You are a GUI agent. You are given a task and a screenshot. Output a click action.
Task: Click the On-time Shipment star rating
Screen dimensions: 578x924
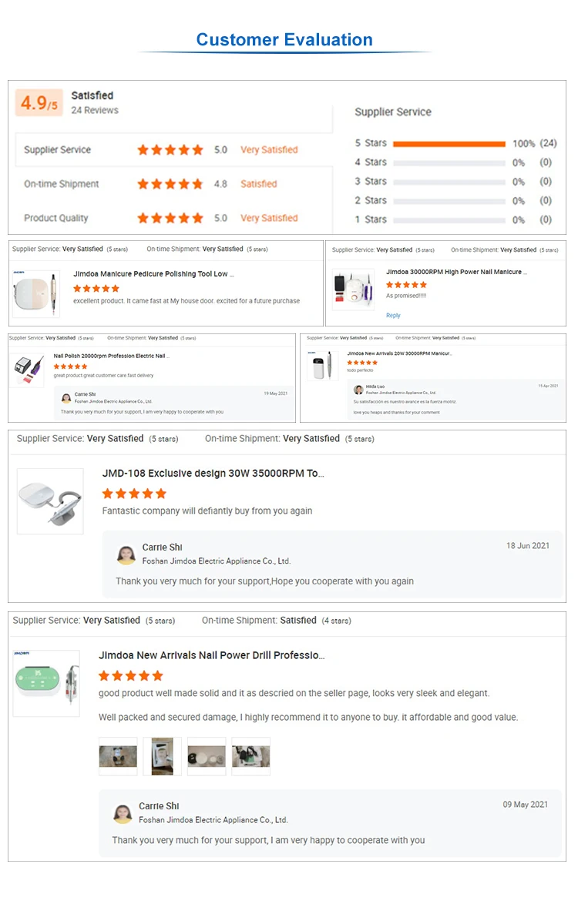(x=170, y=184)
